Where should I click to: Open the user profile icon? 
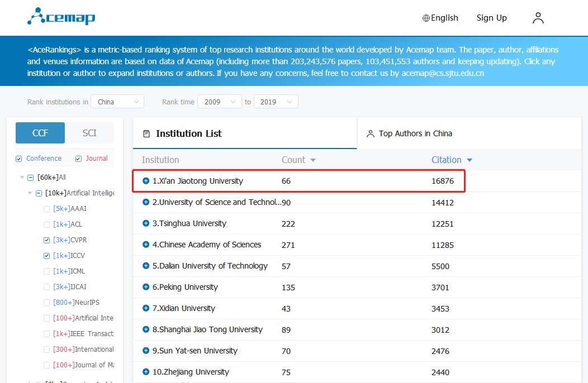538,18
